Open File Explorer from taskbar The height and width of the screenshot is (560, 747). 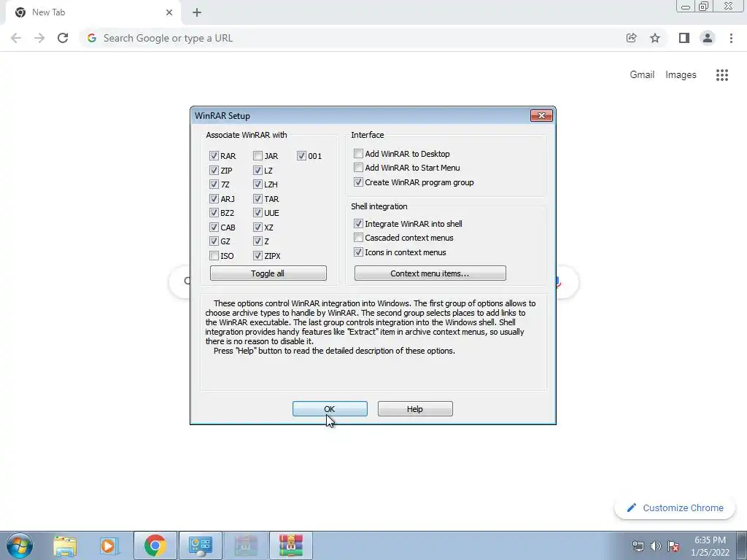(65, 545)
